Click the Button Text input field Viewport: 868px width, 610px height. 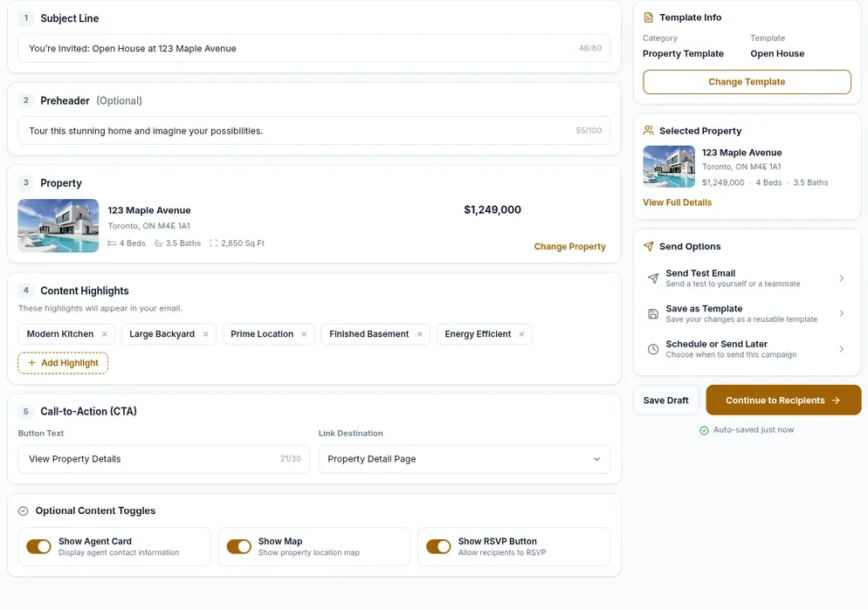point(163,459)
